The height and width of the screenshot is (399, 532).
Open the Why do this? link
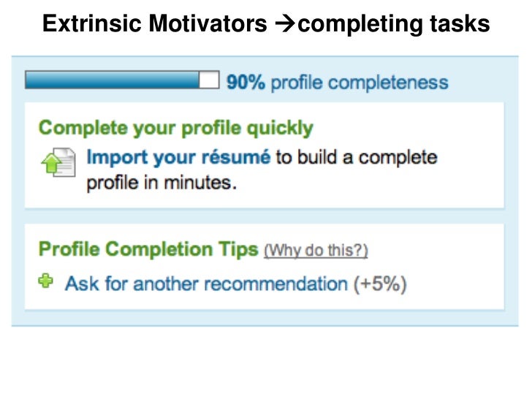coord(316,251)
